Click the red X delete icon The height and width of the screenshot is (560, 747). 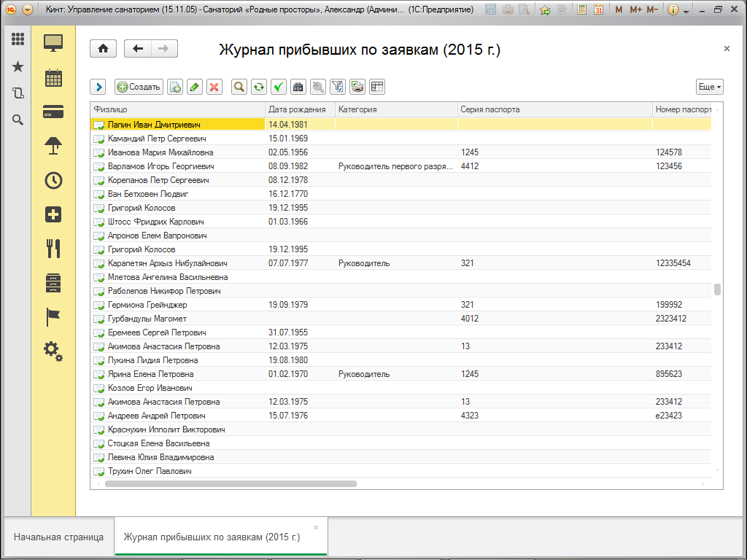click(214, 87)
